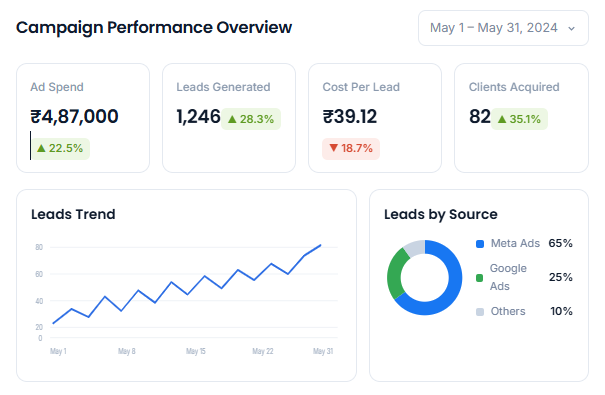Click the May 22 x-axis label

tap(263, 351)
